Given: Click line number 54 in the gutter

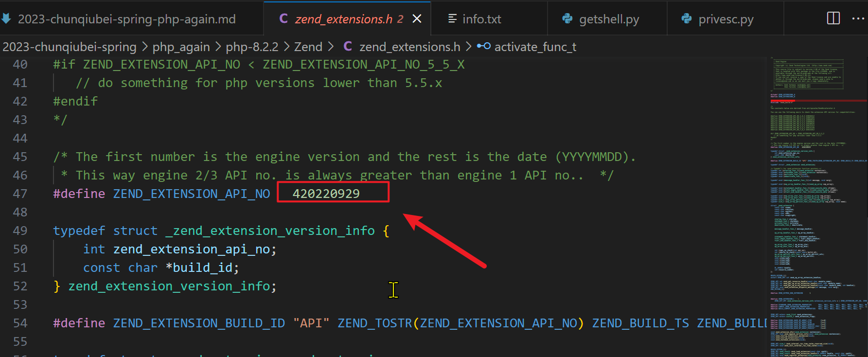Looking at the screenshot, I should 20,323.
